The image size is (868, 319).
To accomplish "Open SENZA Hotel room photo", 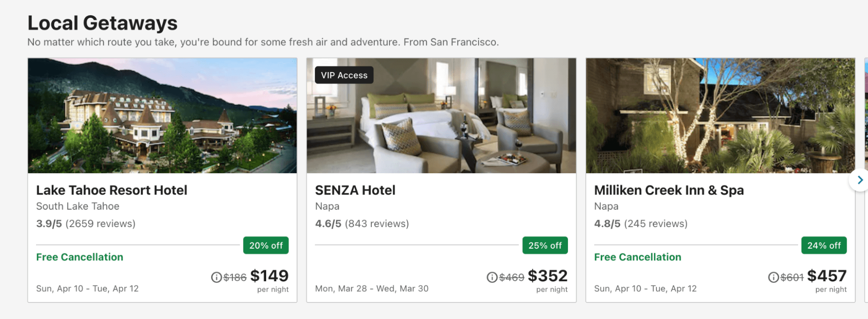I will point(441,116).
